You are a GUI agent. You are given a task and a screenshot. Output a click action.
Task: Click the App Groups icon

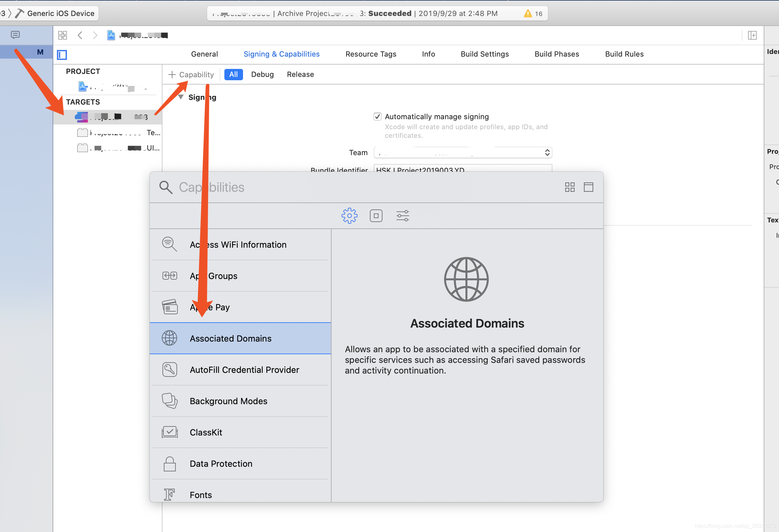pos(170,275)
